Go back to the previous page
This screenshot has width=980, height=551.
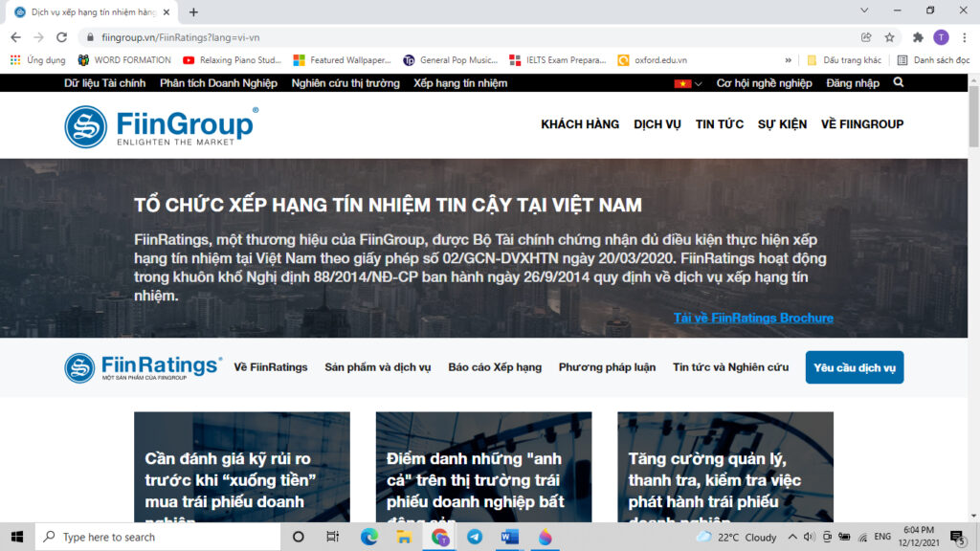click(15, 37)
